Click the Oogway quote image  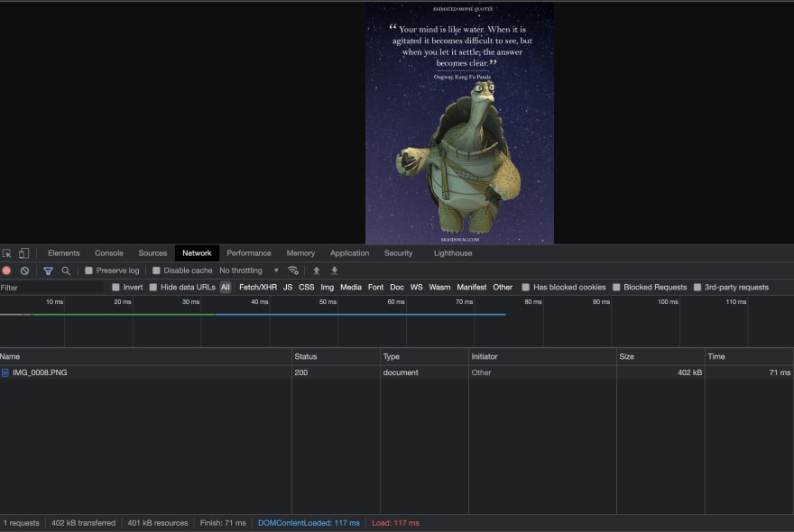pyautogui.click(x=459, y=124)
